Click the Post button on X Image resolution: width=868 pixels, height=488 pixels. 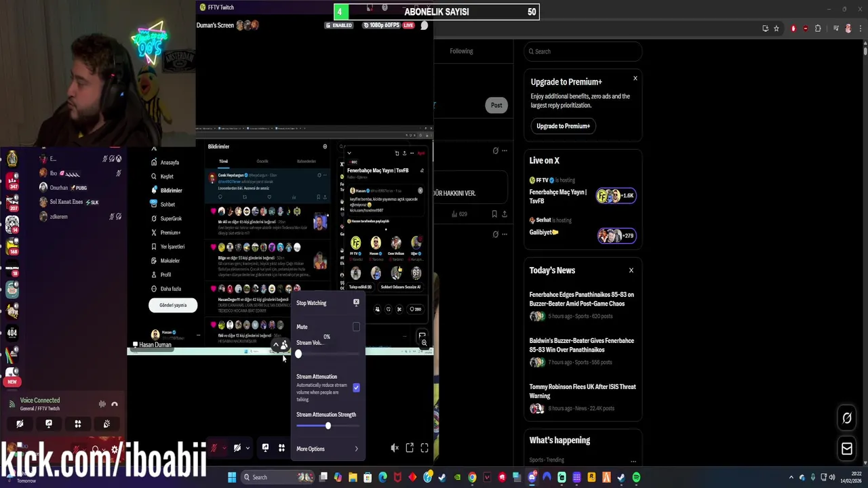(x=496, y=105)
